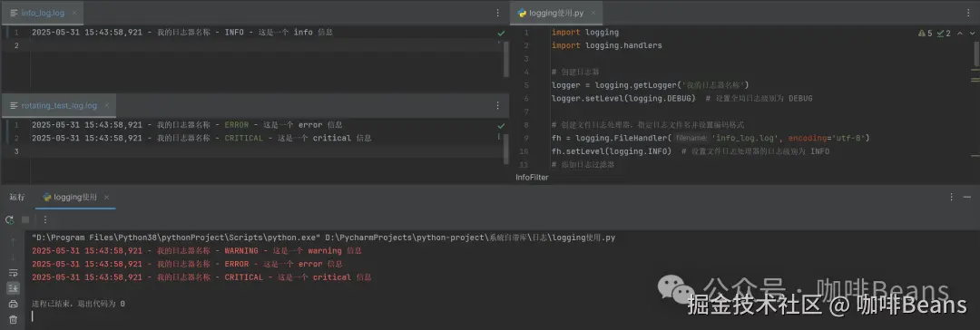Print the run console output
980x330 pixels.
[x=13, y=304]
